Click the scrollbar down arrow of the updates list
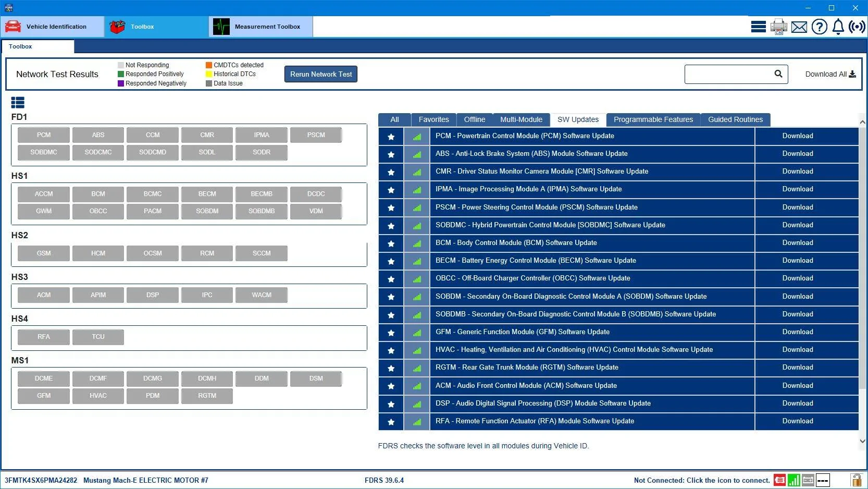The height and width of the screenshot is (489, 868). [x=862, y=441]
